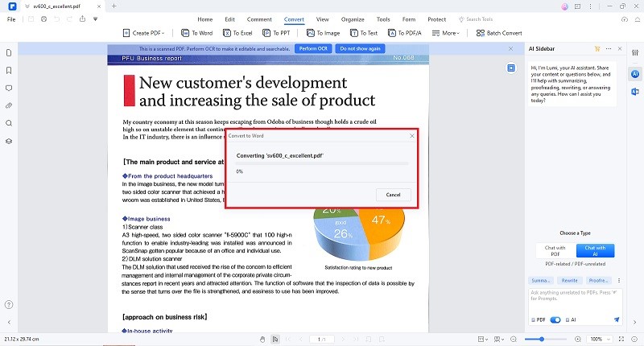Click the blue AI icon on right strip
The height and width of the screenshot is (346, 644).
[x=635, y=74]
